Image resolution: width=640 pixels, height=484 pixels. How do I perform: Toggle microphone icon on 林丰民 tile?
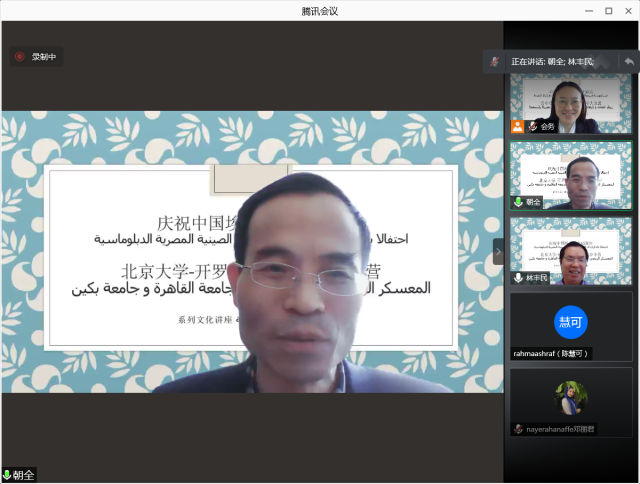pyautogui.click(x=518, y=277)
